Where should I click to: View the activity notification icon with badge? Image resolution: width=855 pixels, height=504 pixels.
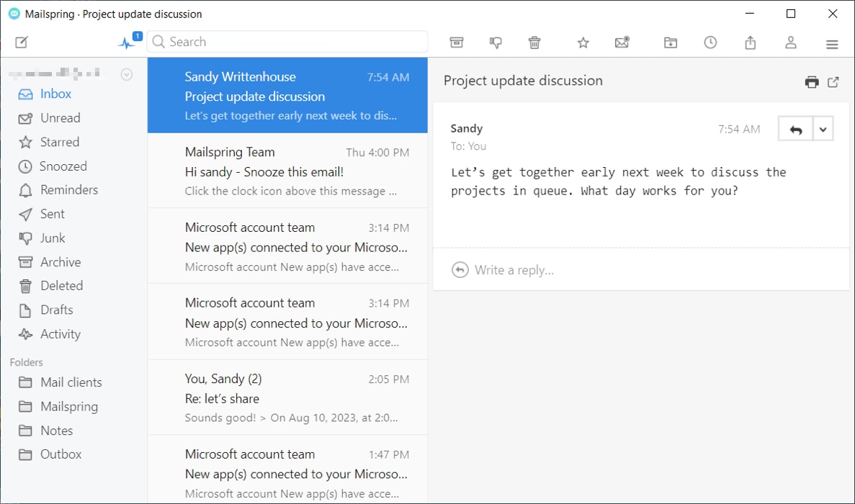[127, 40]
